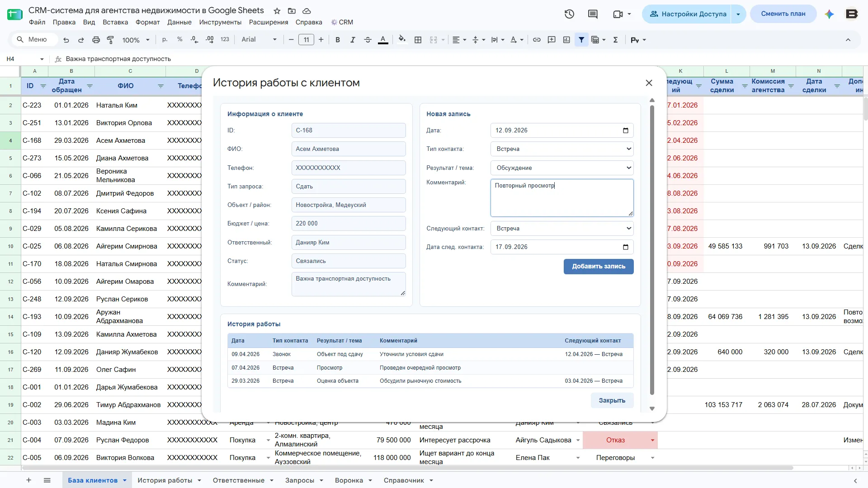Screen dimensions: 868x488
Task: Expand the Результат / тема dropdown
Action: coord(562,168)
